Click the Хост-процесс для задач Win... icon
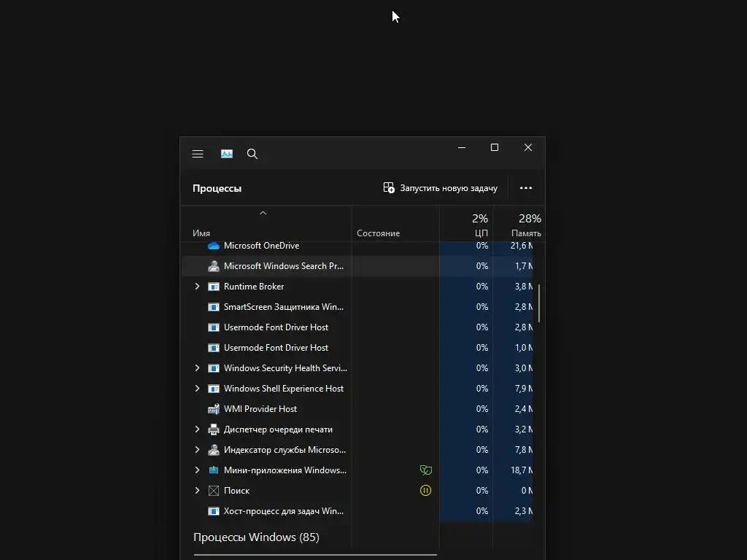 pyautogui.click(x=214, y=511)
